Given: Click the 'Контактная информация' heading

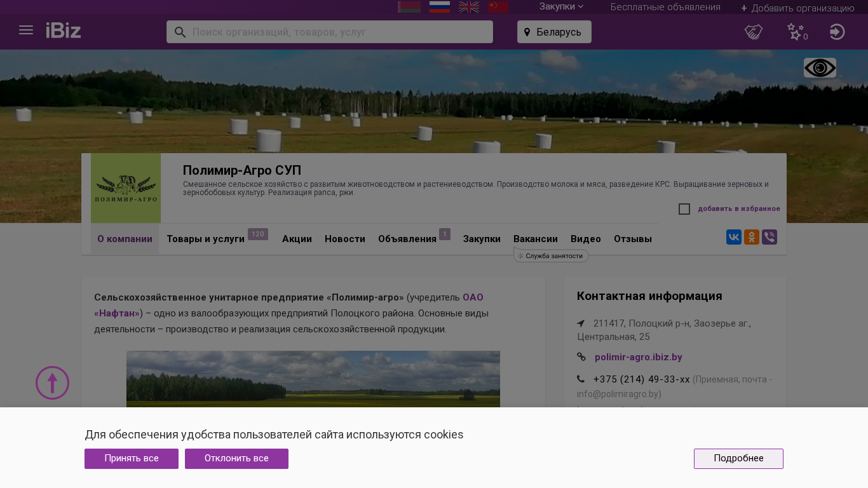Looking at the screenshot, I should pyautogui.click(x=649, y=296).
